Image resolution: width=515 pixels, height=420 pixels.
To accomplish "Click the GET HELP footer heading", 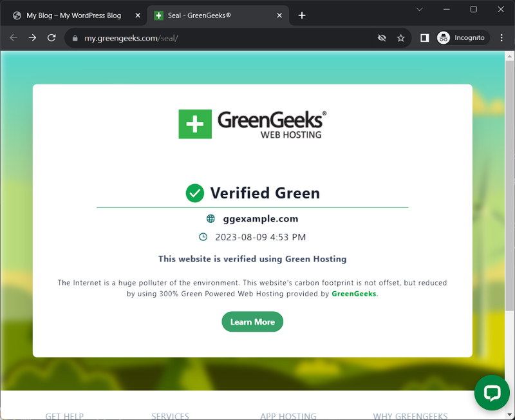I will 64,415.
